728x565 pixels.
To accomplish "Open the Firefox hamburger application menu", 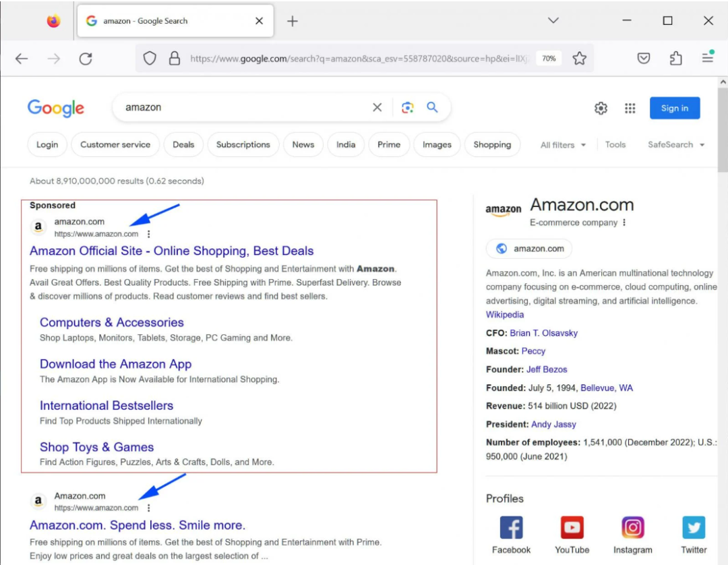I will point(708,57).
